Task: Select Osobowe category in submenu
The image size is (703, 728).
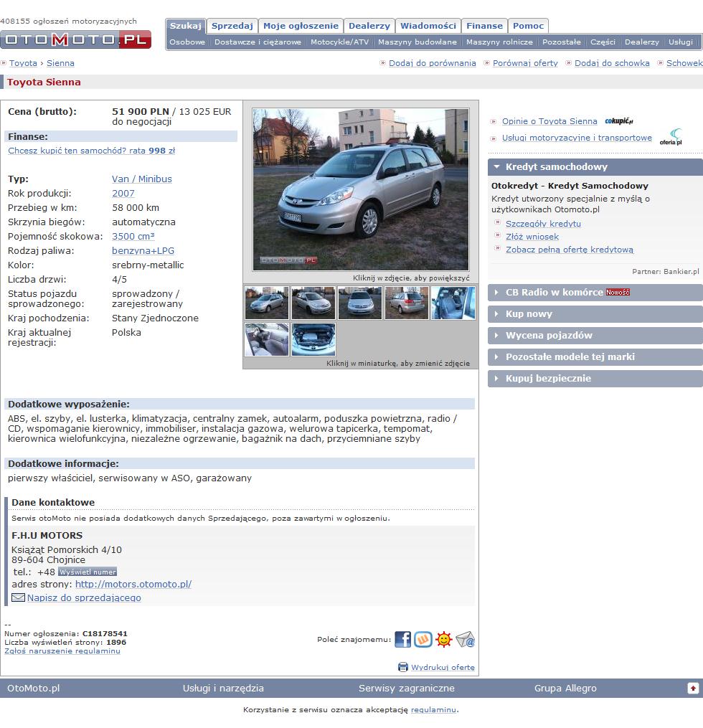Action: point(187,42)
